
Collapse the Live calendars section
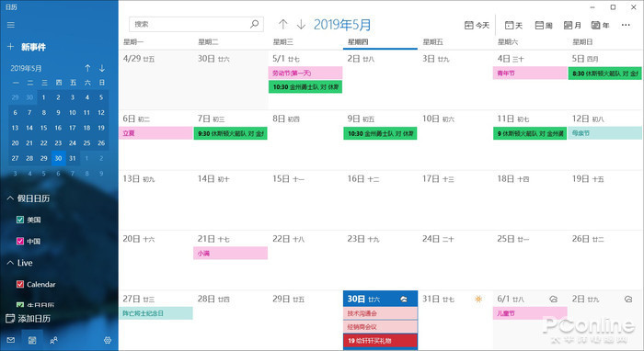pos(10,263)
